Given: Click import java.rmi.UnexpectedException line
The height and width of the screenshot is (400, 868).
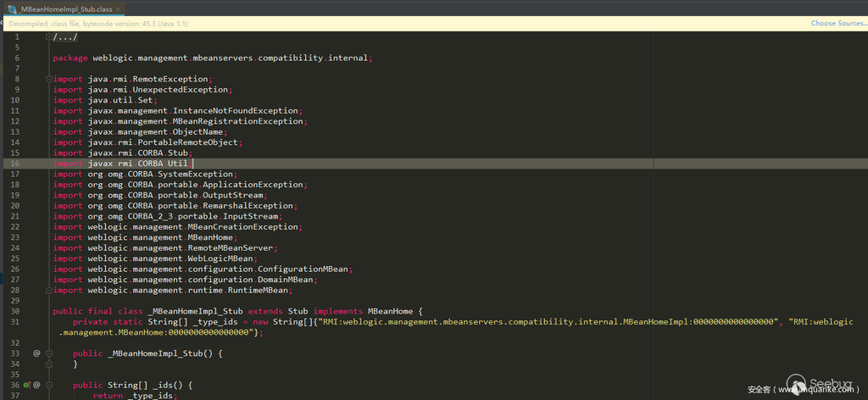Looking at the screenshot, I should point(142,90).
